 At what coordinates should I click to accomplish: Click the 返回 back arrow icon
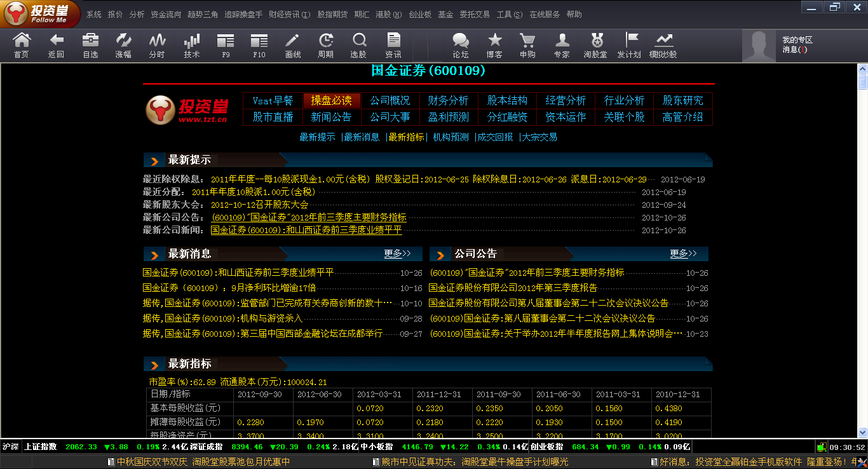click(x=56, y=45)
